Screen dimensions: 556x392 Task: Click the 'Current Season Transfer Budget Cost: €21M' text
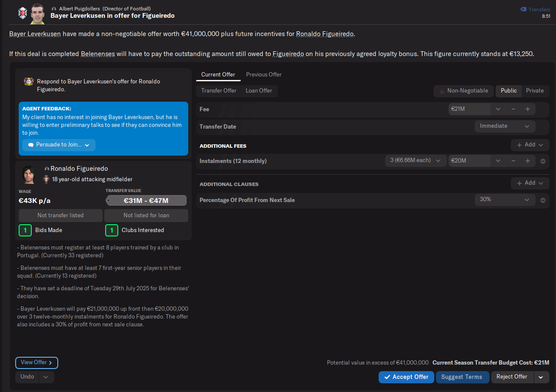(491, 362)
